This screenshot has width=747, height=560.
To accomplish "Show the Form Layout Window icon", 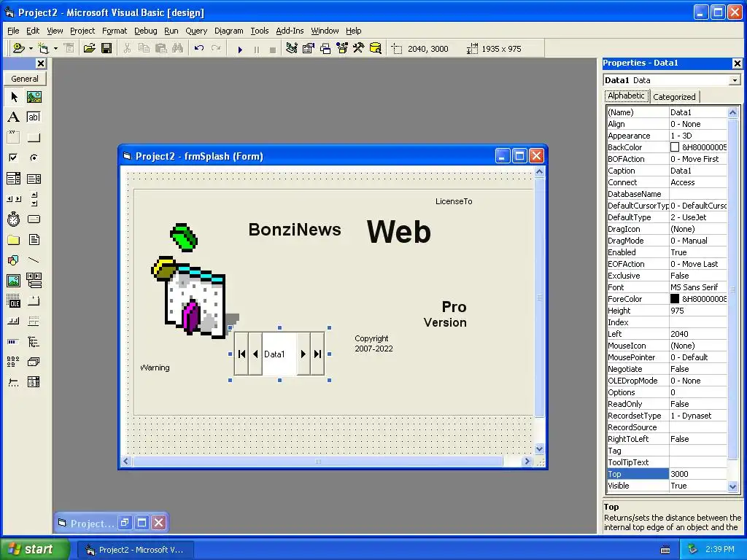I will [325, 48].
